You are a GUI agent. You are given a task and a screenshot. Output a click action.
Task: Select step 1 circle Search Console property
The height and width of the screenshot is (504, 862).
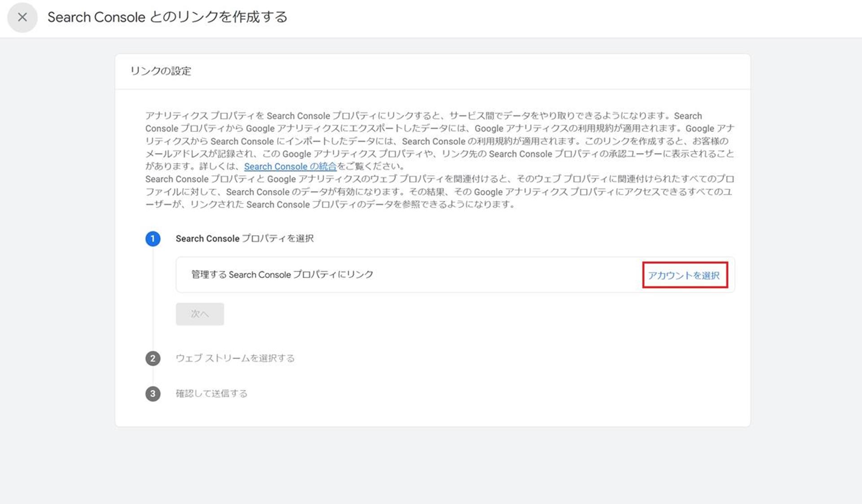153,239
